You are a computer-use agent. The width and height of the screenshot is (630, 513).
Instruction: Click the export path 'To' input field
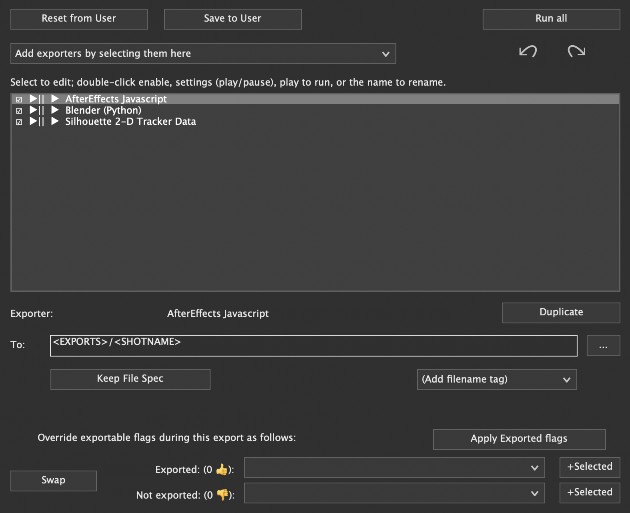[x=313, y=345]
